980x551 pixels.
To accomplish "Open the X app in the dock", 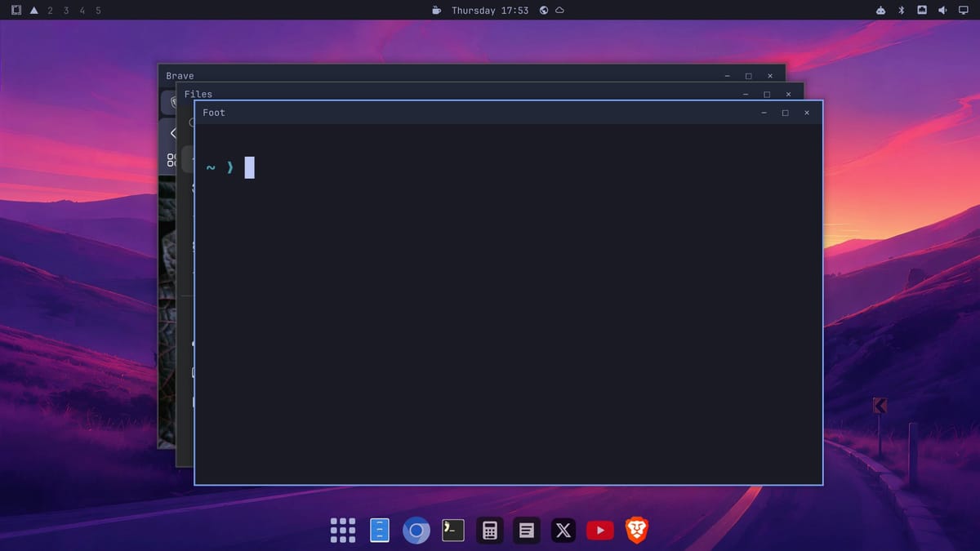I will [x=563, y=531].
